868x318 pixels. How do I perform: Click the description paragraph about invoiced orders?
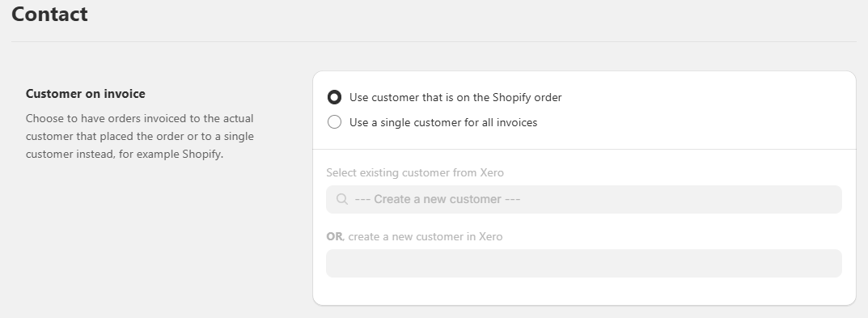coord(139,136)
